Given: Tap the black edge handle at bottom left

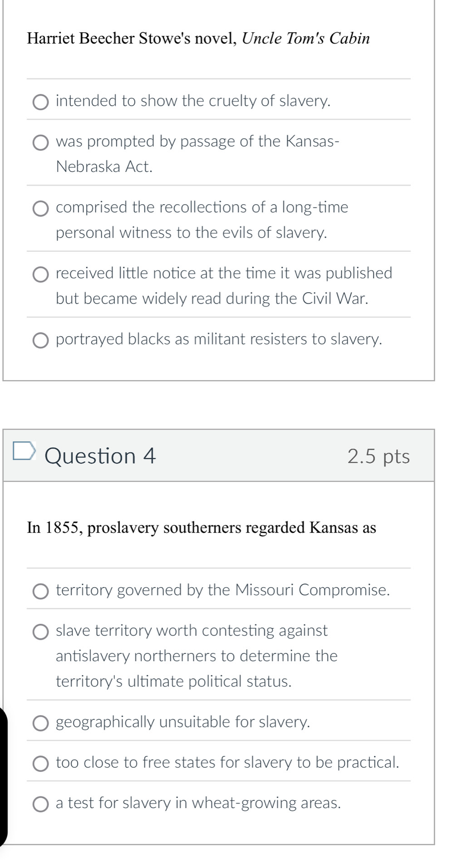Looking at the screenshot, I should tap(4, 776).
